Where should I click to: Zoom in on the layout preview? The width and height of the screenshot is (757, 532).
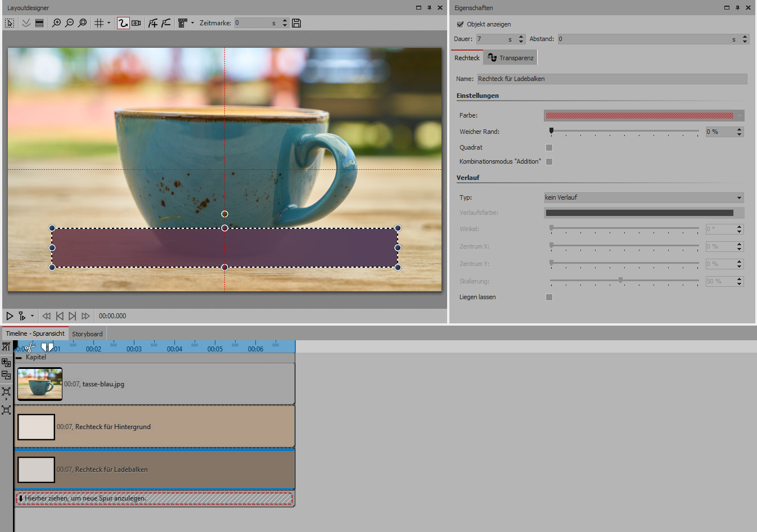(x=56, y=23)
